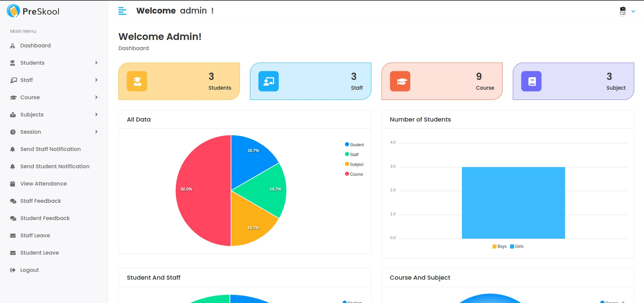The width and height of the screenshot is (644, 303).
Task: Click the purple Subject book icon
Action: click(x=531, y=81)
